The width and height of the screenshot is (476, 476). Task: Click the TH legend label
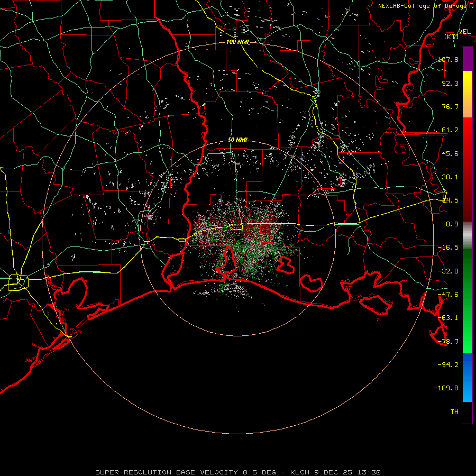point(454,412)
